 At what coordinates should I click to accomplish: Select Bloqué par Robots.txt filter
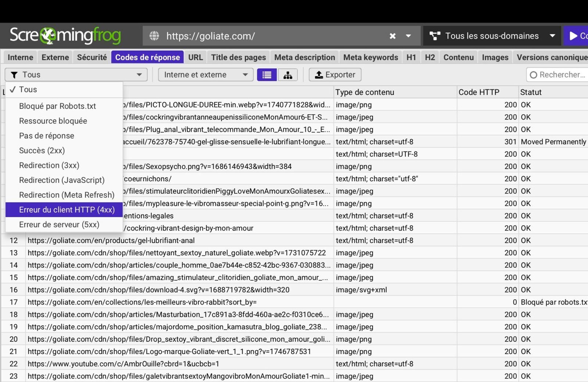(57, 106)
